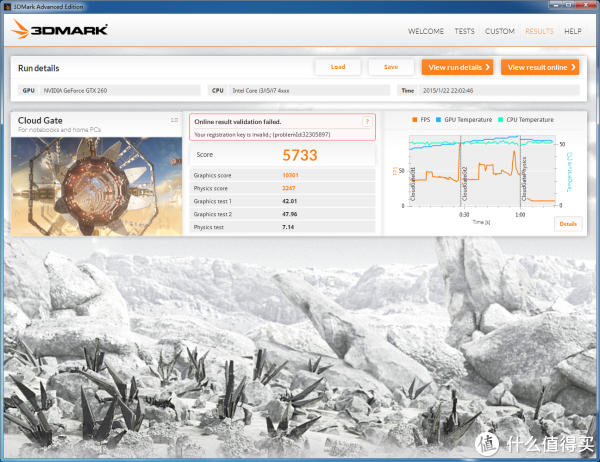Click the Time value 2015/1/22 22:02:46

(448, 91)
